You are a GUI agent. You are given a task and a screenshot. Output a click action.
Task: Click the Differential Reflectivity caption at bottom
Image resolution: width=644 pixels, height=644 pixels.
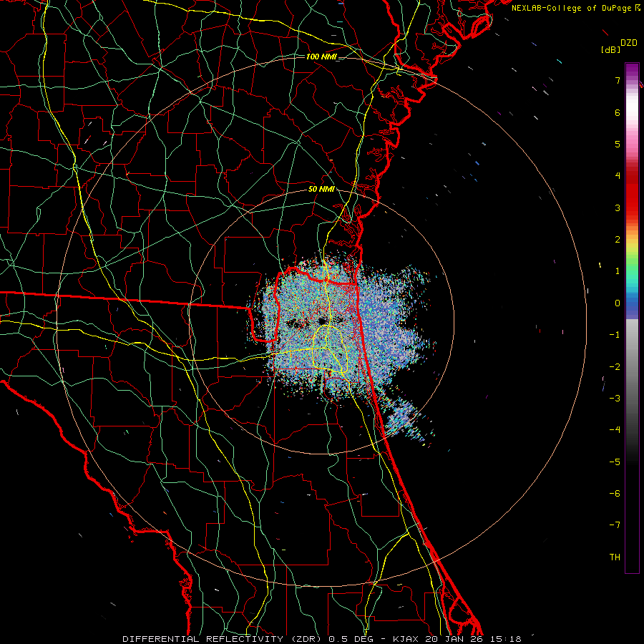321,639
